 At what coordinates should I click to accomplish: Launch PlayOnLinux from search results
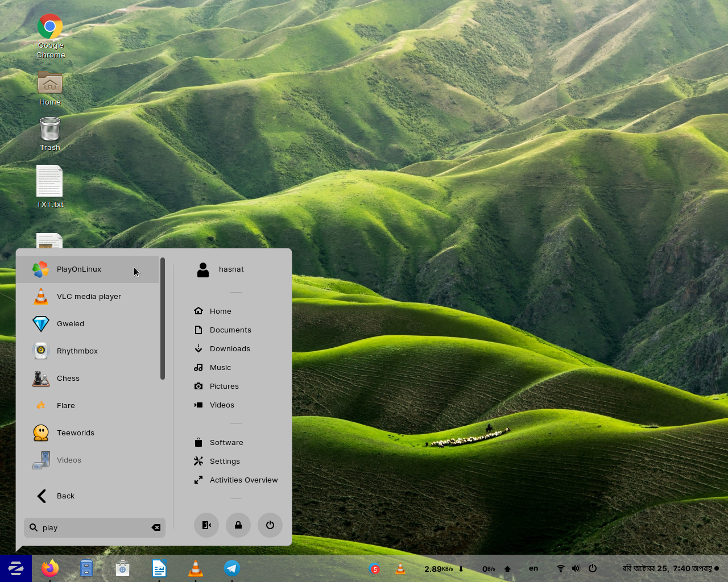click(80, 269)
